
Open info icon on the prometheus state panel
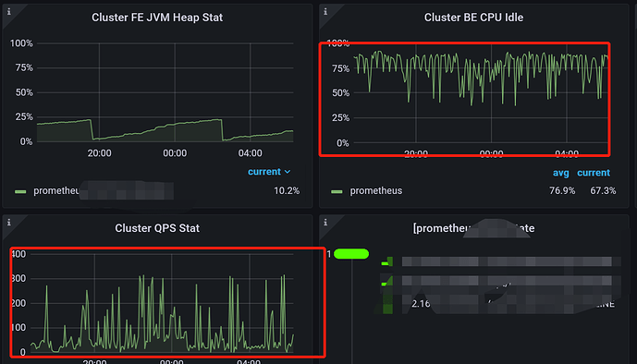coord(325,223)
